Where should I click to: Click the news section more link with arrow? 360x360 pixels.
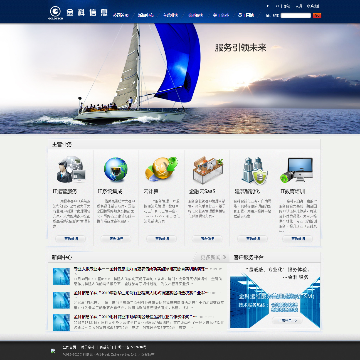click(214, 257)
